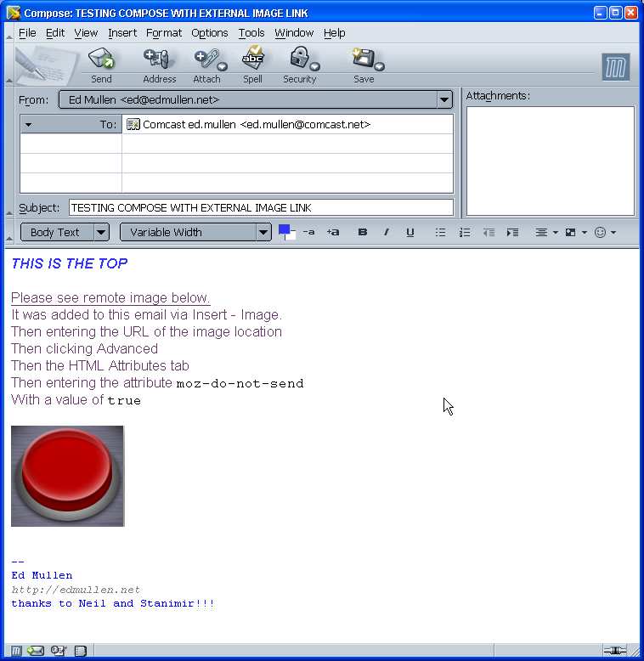Insert a smiley with the emoticon icon
Screen dimensions: 644x661
click(601, 232)
